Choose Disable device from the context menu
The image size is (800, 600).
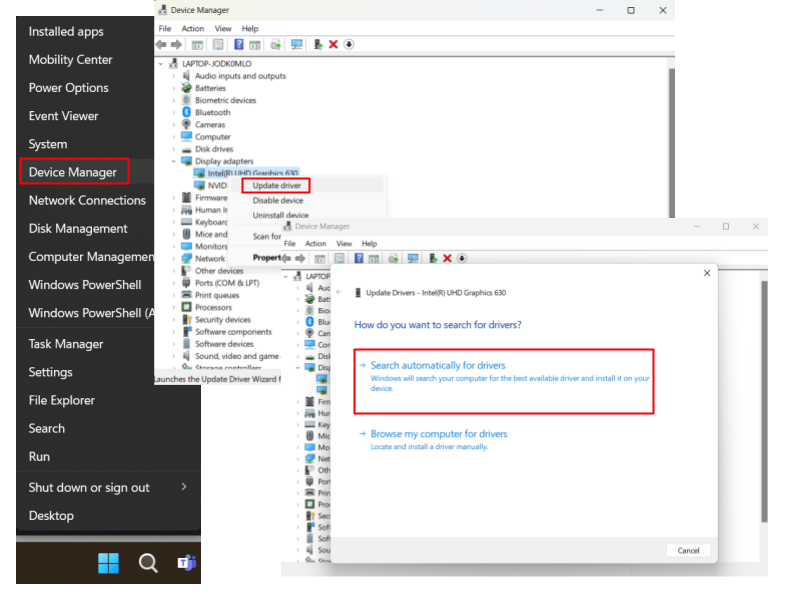pyautogui.click(x=278, y=201)
